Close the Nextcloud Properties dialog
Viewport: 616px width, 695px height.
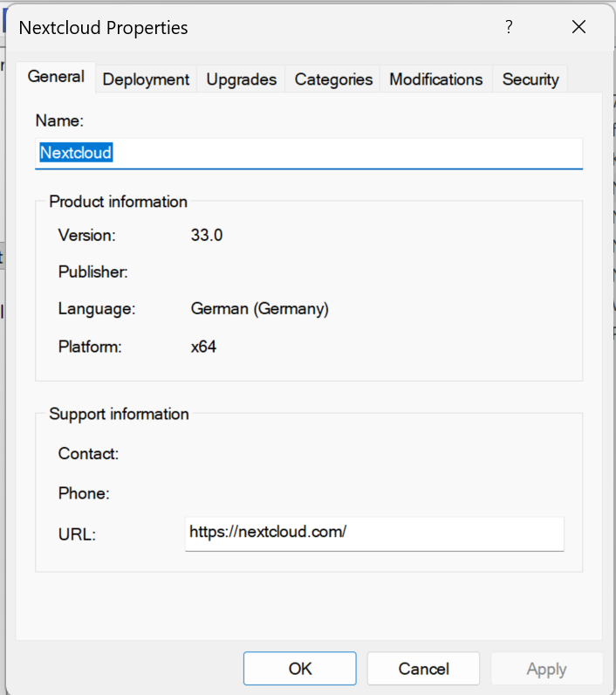pos(578,27)
